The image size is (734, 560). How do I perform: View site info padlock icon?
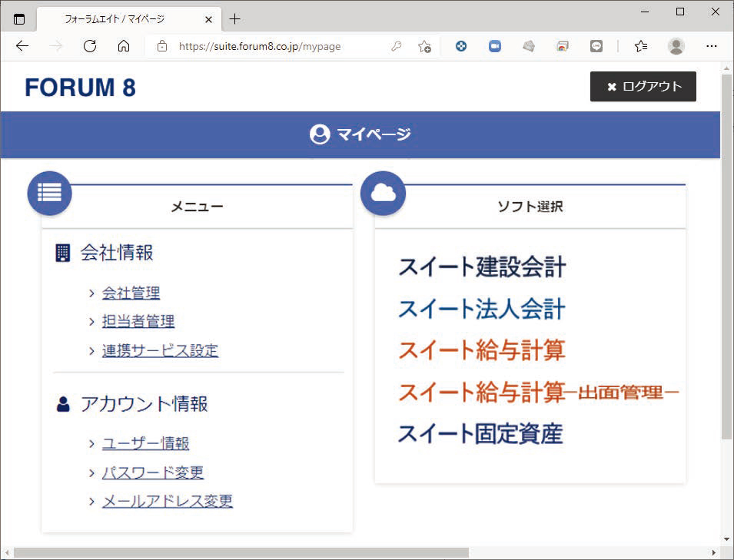(x=162, y=46)
